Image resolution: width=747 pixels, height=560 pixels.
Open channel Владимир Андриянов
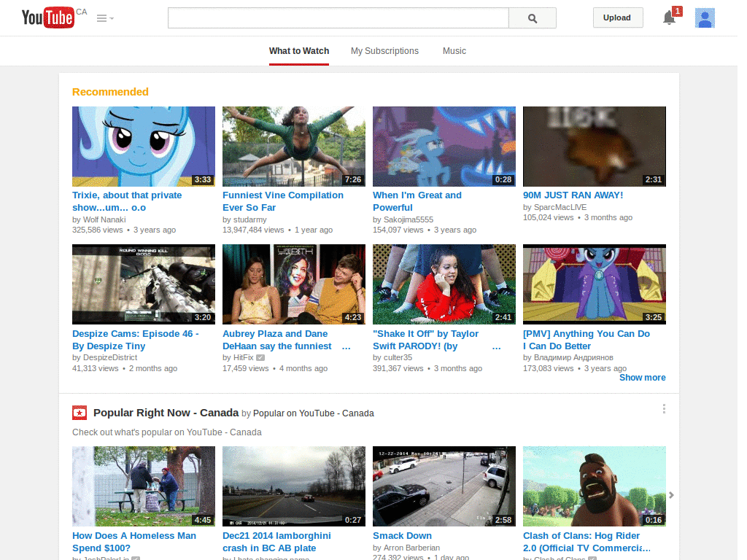[x=573, y=357]
